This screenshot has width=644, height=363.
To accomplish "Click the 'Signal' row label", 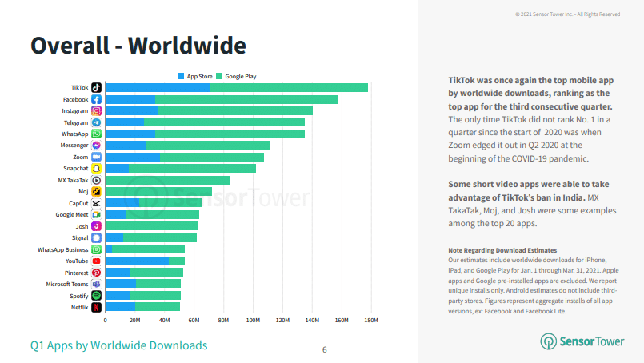I will click(80, 237).
